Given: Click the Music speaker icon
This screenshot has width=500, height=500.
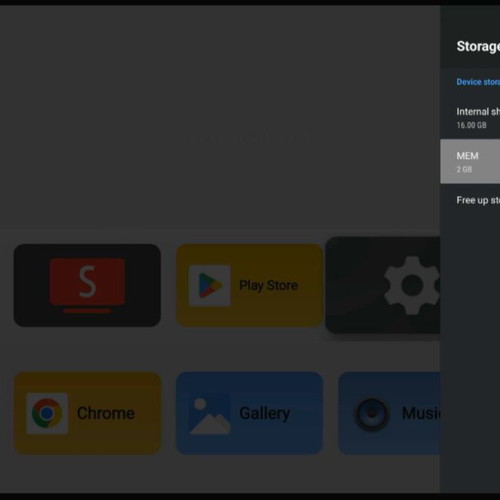Looking at the screenshot, I should [372, 413].
